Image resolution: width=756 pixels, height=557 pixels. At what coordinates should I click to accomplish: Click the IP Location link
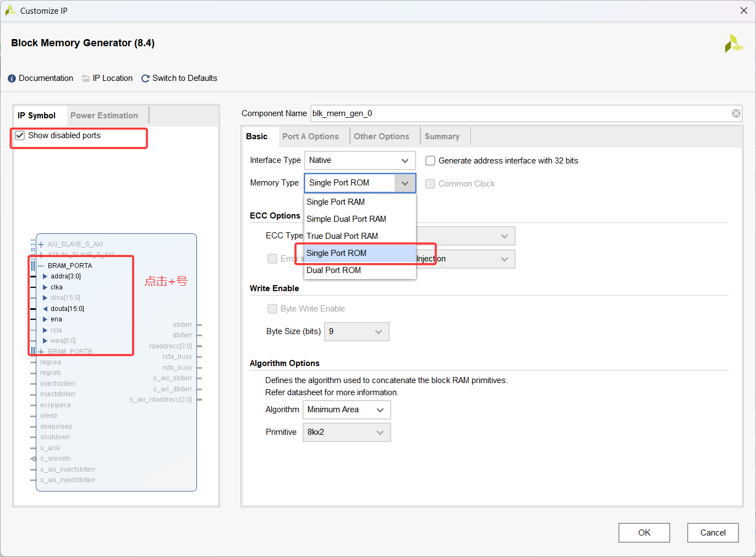tap(113, 79)
